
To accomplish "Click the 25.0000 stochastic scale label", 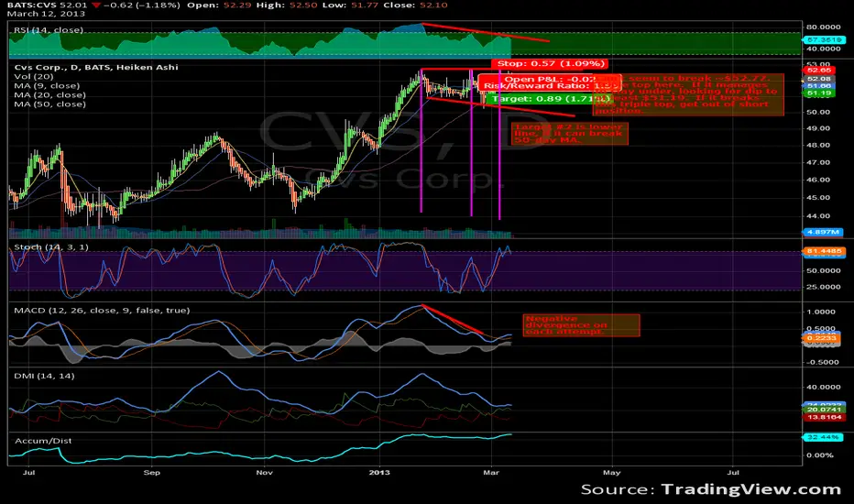I will [824, 287].
